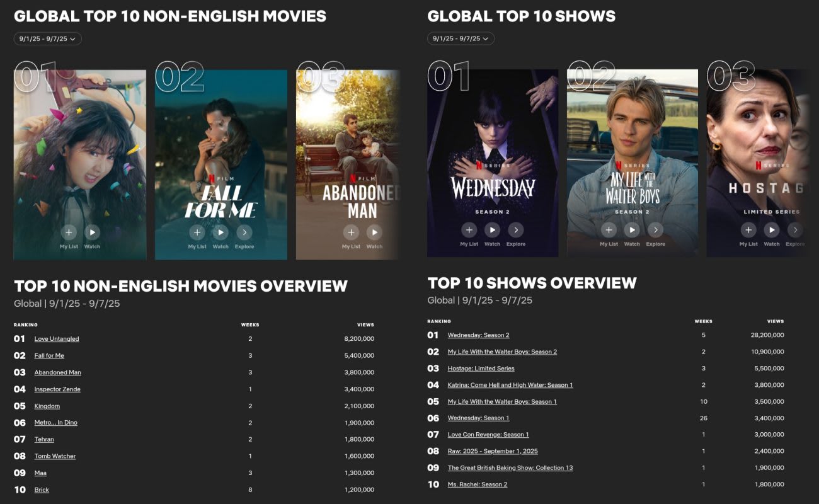Watch Love Untangled

93,232
